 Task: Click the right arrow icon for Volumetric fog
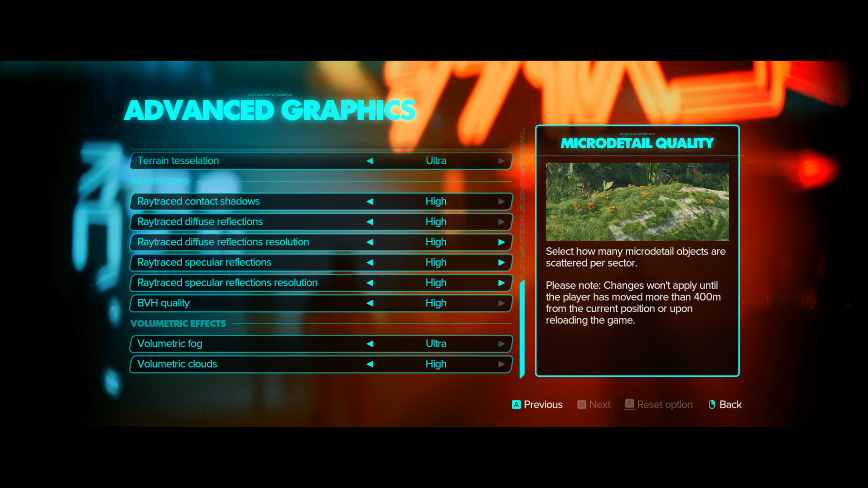(501, 343)
